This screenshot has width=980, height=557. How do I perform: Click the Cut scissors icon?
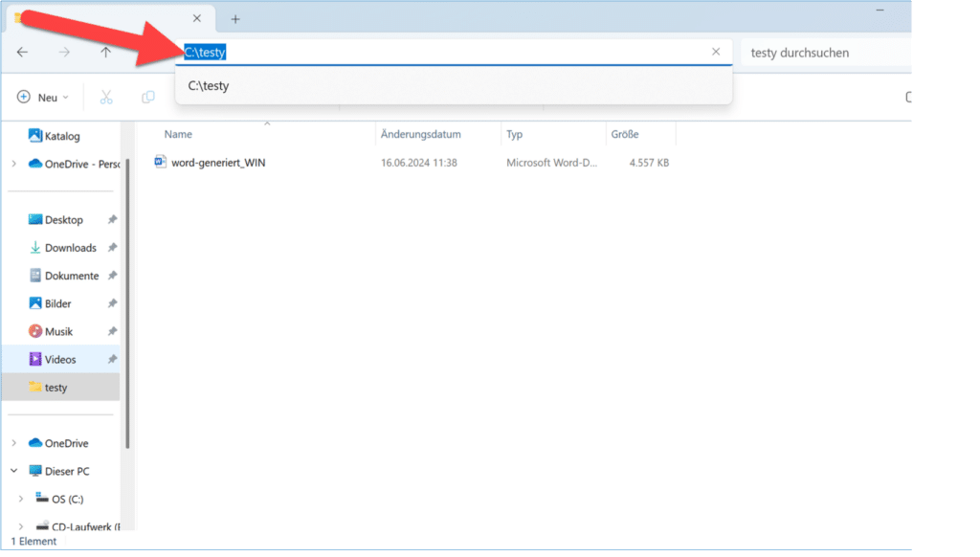106,97
